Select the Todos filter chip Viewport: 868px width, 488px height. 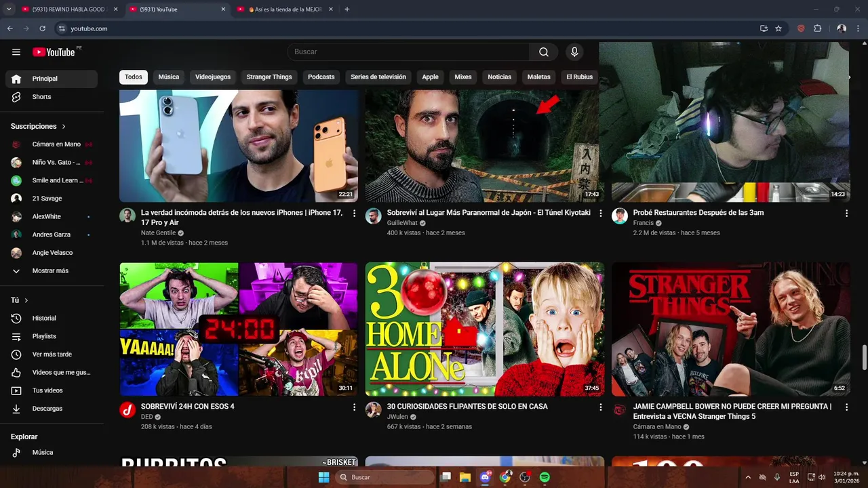[x=134, y=77]
